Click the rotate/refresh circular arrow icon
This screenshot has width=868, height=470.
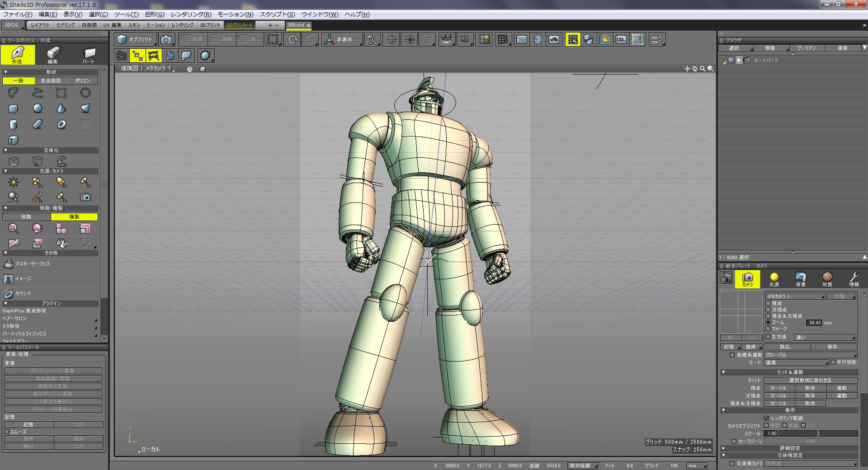(292, 40)
